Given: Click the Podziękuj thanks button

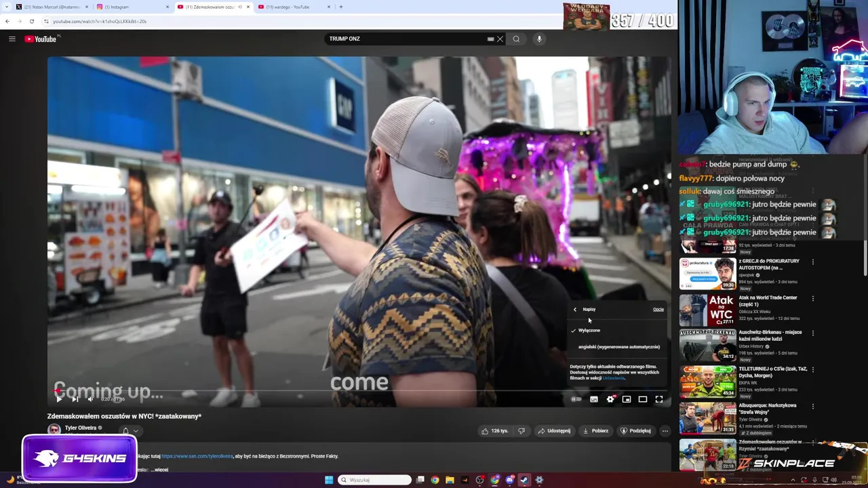Looking at the screenshot, I should [636, 430].
